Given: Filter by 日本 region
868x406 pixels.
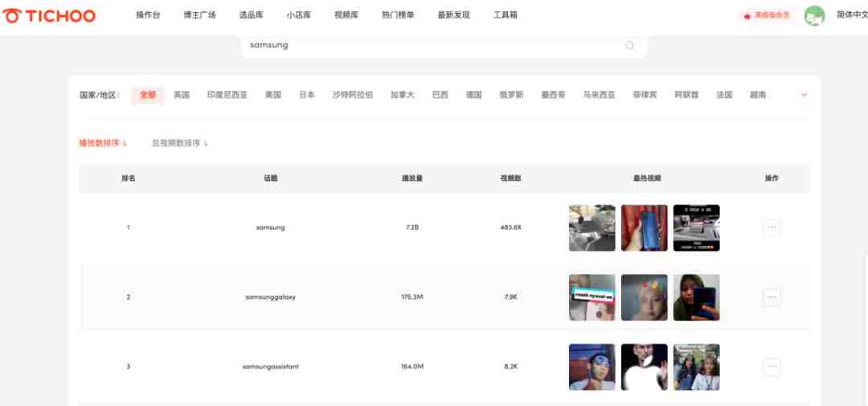Looking at the screenshot, I should coord(307,95).
